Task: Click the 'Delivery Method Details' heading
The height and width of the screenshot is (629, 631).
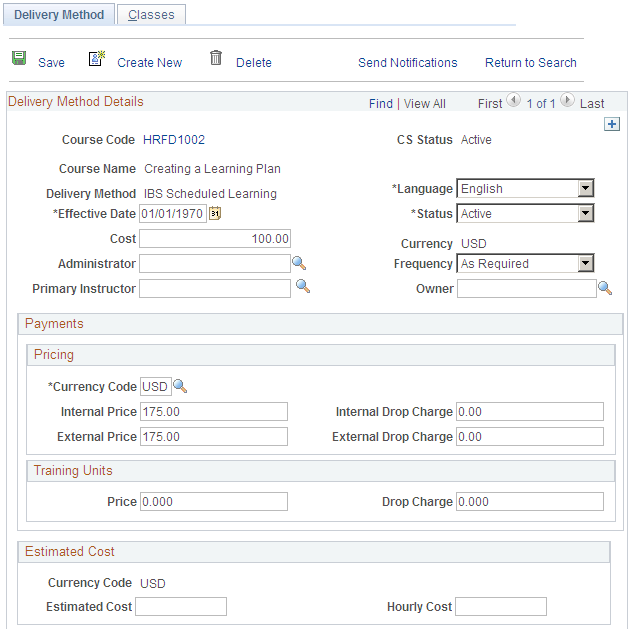Action: (76, 101)
